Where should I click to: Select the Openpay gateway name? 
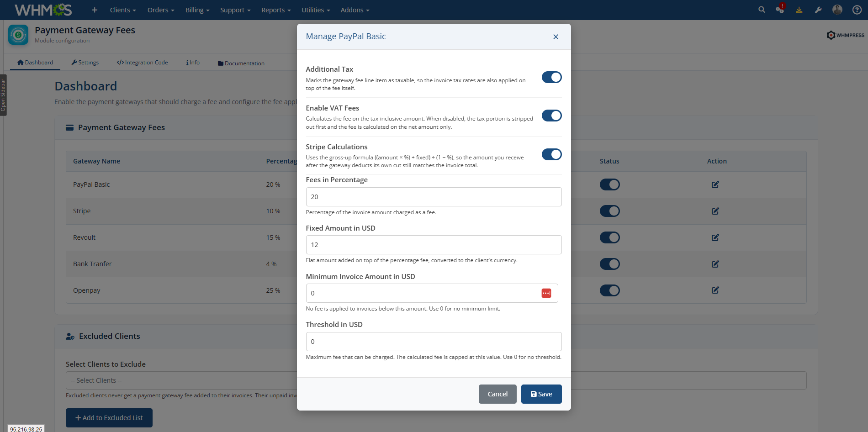click(86, 290)
